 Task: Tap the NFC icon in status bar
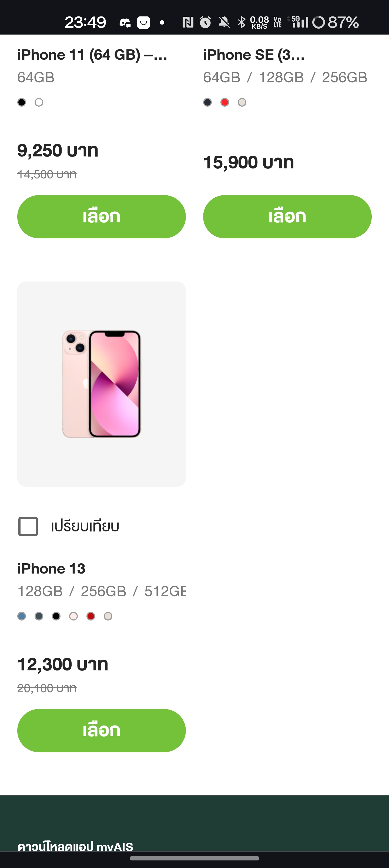[x=188, y=22]
